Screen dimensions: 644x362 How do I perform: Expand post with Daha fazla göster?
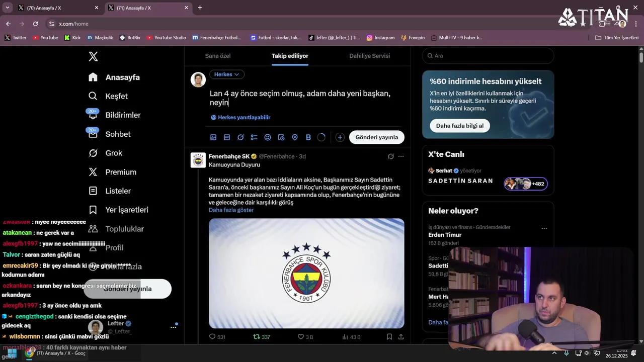(231, 210)
